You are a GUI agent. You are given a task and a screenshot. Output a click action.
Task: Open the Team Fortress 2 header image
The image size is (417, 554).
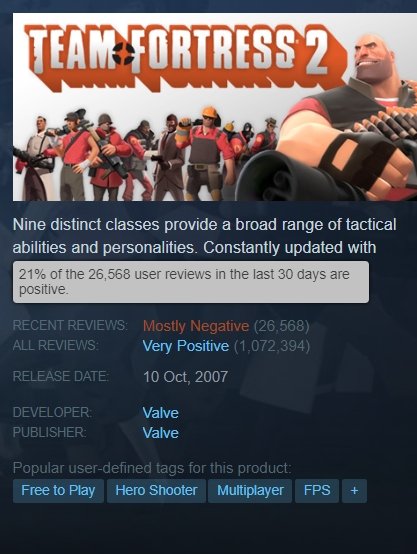[215, 107]
